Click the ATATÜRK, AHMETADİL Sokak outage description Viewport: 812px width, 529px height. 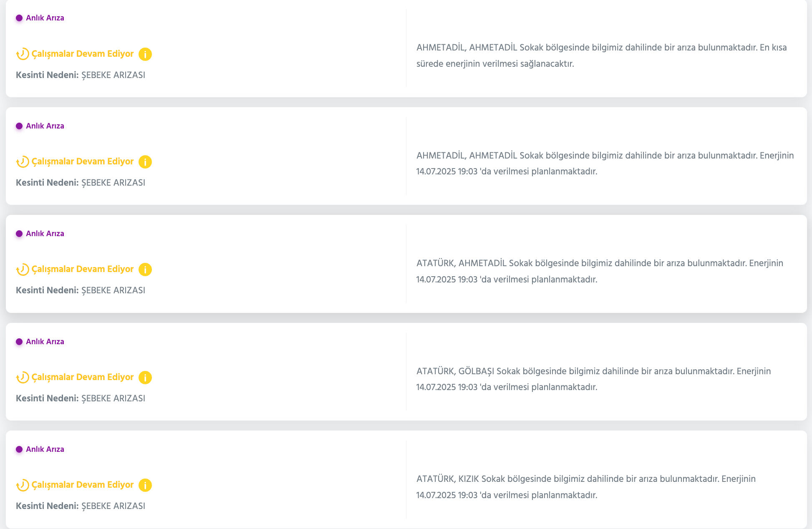[x=600, y=271]
